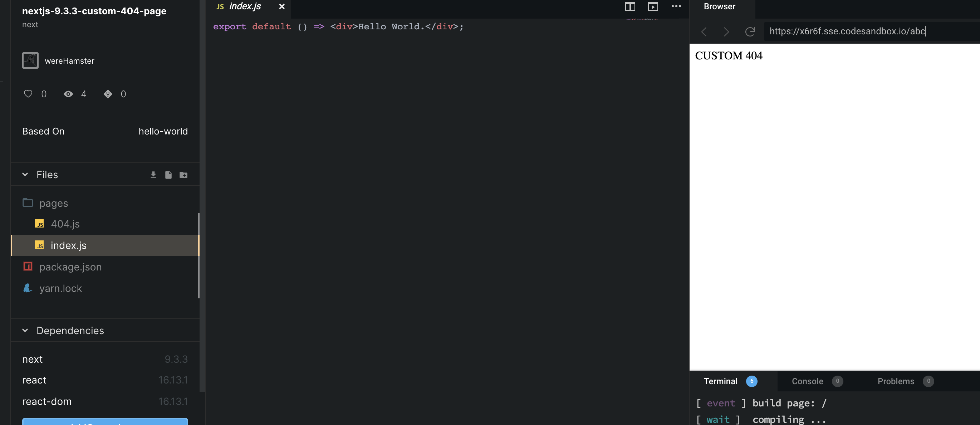The image size is (980, 425).
Task: Click the editor code line export default
Action: pyautogui.click(x=338, y=26)
